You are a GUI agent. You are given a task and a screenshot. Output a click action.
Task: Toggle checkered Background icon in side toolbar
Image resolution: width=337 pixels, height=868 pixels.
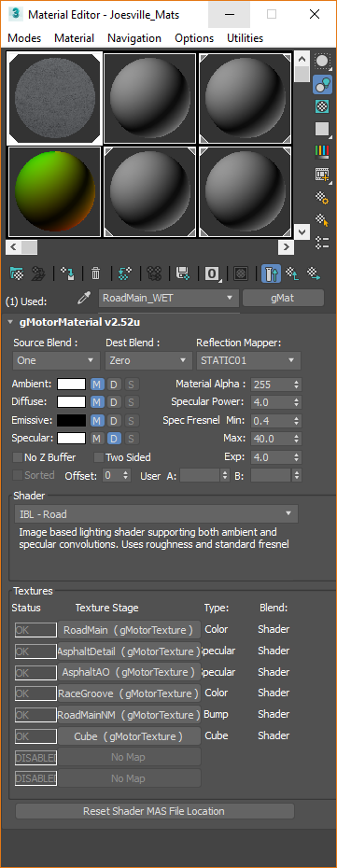321,106
